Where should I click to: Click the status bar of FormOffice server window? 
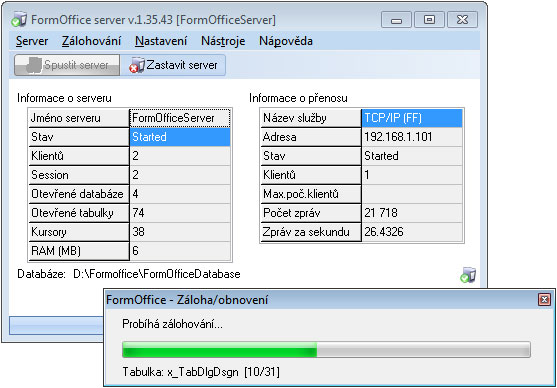pyautogui.click(x=57, y=325)
